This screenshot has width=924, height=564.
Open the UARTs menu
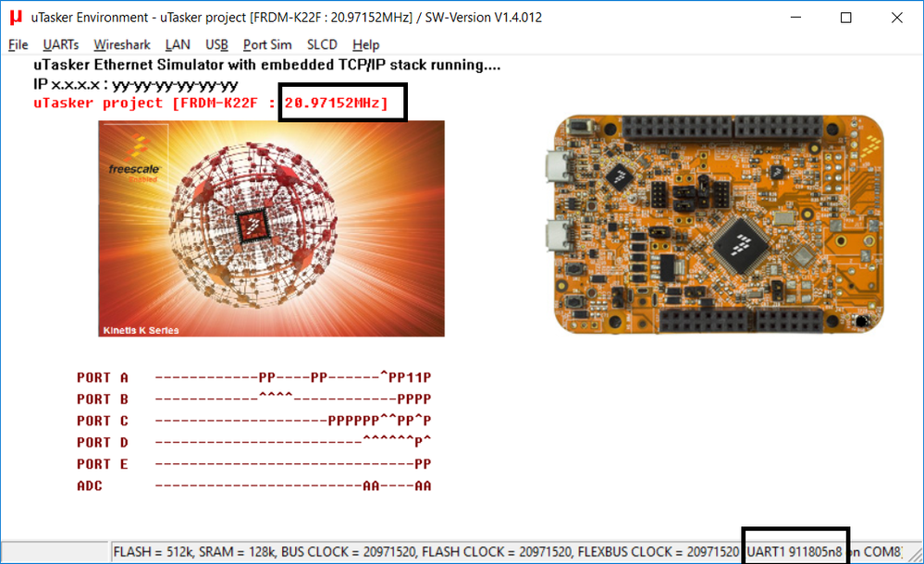[x=61, y=44]
